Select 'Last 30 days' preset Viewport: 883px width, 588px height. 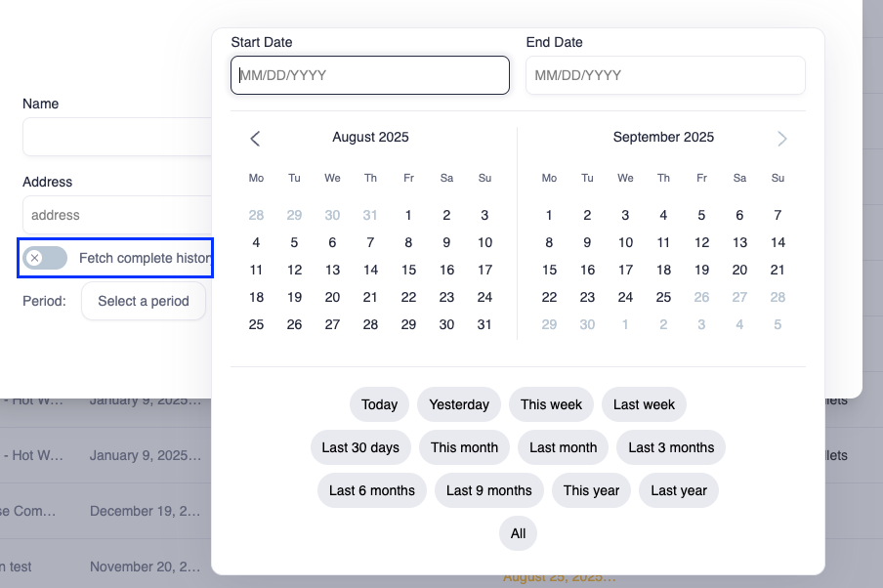pyautogui.click(x=360, y=447)
